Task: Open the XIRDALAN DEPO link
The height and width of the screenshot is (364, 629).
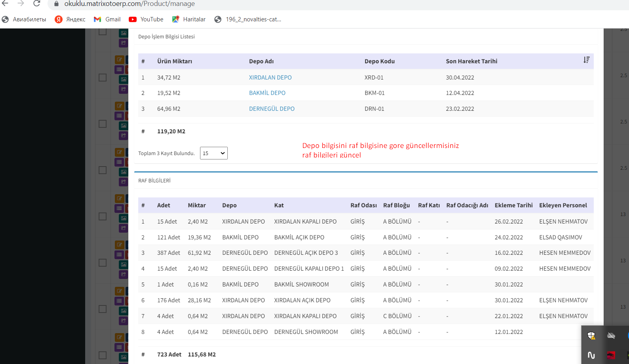Action: 270,78
